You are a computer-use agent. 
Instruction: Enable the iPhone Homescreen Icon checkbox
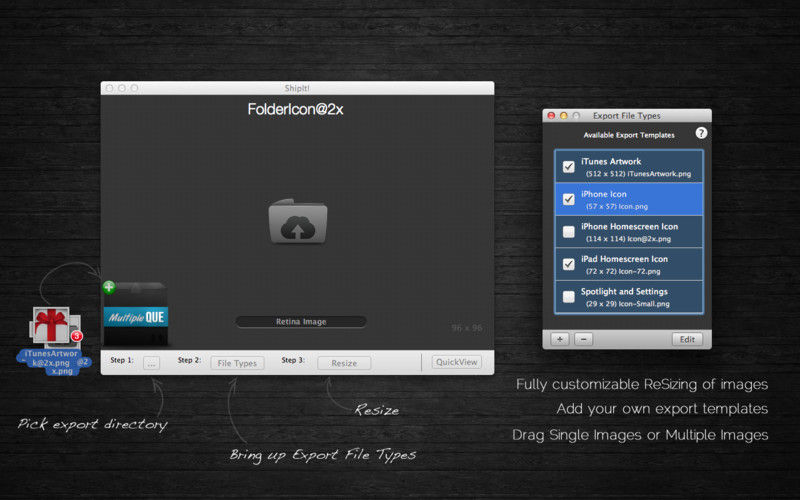tap(568, 232)
